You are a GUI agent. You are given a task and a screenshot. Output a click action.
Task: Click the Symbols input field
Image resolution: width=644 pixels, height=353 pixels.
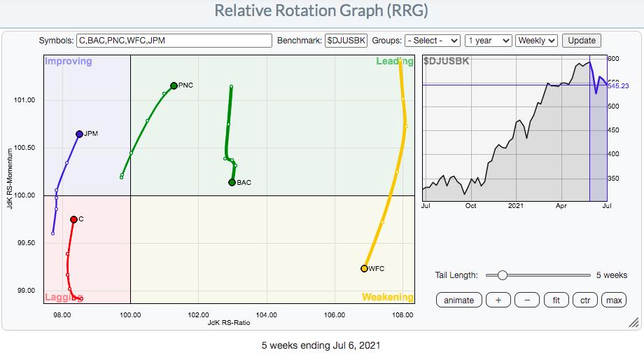(176, 41)
